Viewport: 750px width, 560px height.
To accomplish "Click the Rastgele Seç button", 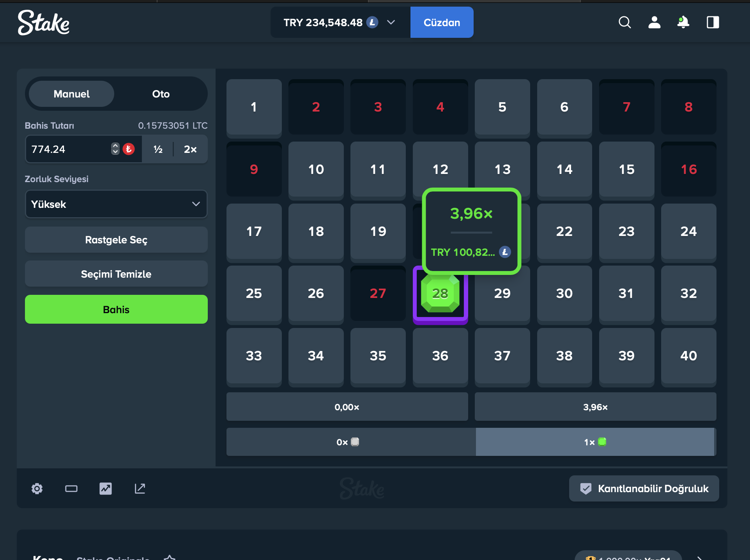I will pyautogui.click(x=116, y=240).
